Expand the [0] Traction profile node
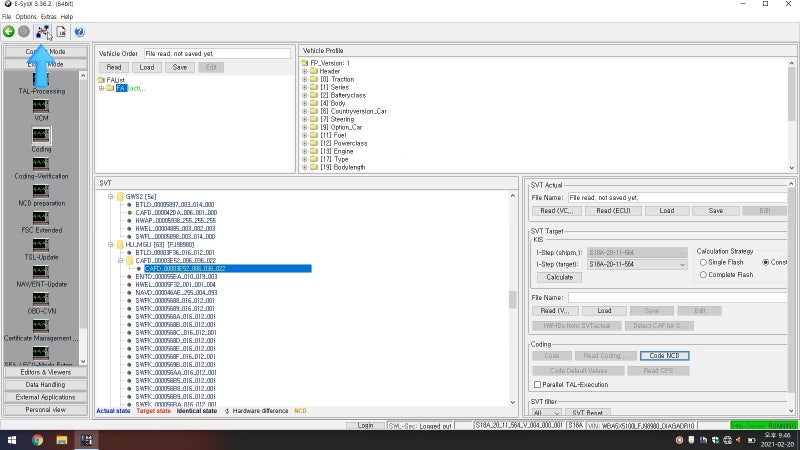Screen dimensions: 800x450 [x=305, y=80]
